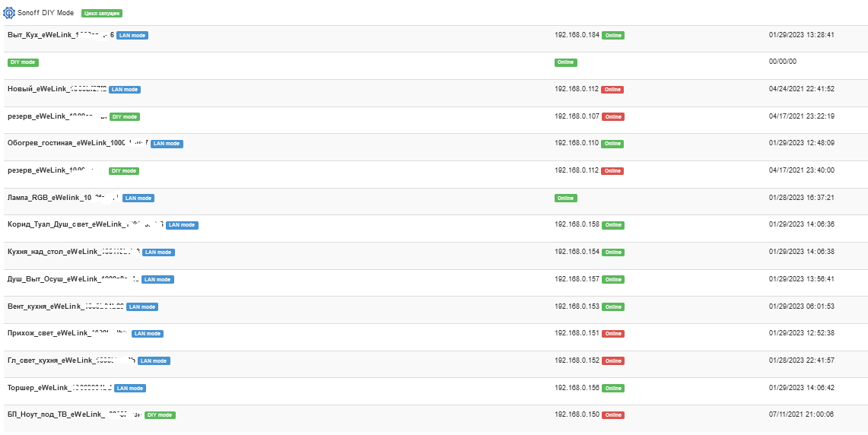The height and width of the screenshot is (435, 868).
Task: Click the LAN mode badge for Вент_кухня
Action: [x=142, y=307]
